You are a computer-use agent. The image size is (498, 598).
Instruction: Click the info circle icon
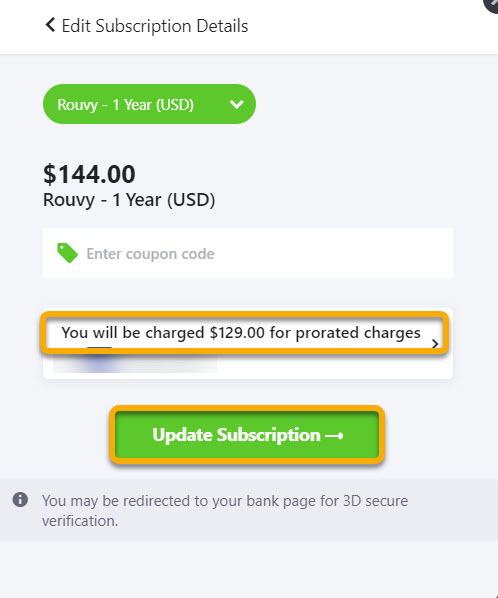point(20,499)
